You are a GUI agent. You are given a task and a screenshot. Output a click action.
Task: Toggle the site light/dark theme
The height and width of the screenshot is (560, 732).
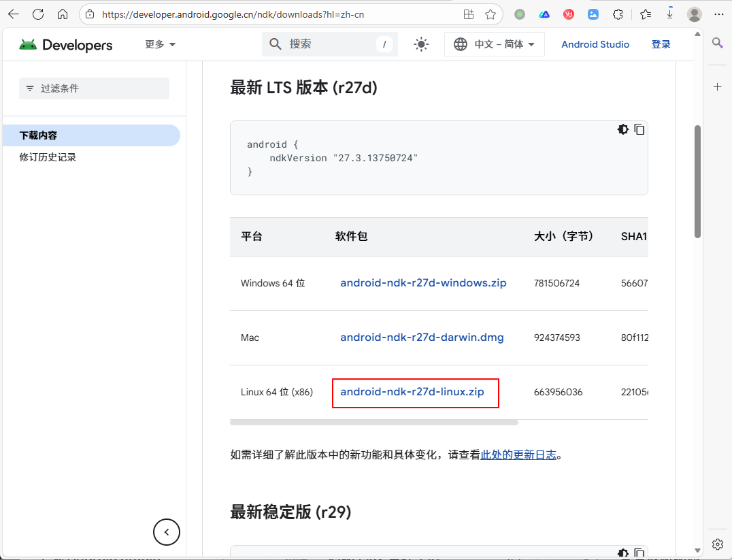(x=421, y=44)
